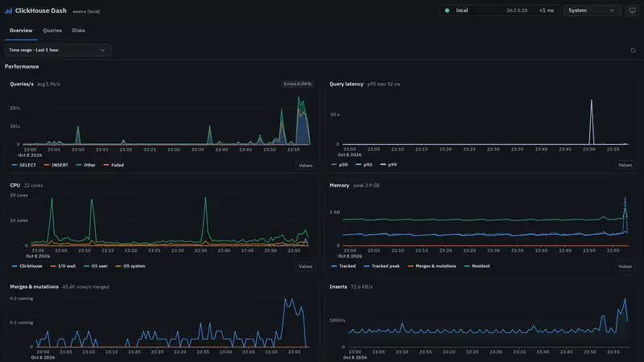Toggle the Tracked memory legend
This screenshot has width=644, height=362.
point(344,266)
